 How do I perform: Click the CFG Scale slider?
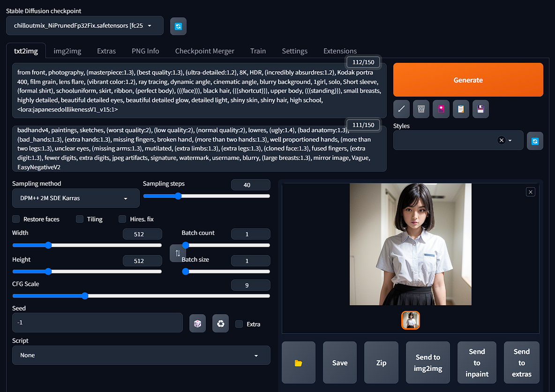pos(141,296)
